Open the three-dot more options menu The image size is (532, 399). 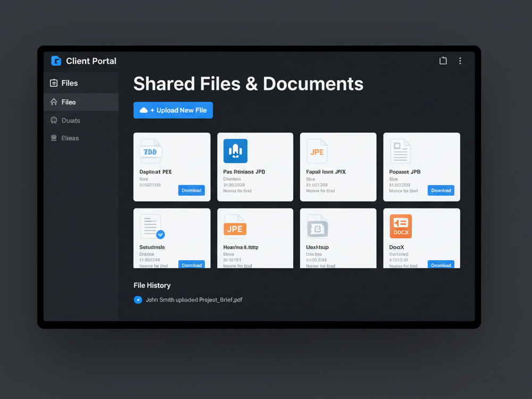click(460, 61)
